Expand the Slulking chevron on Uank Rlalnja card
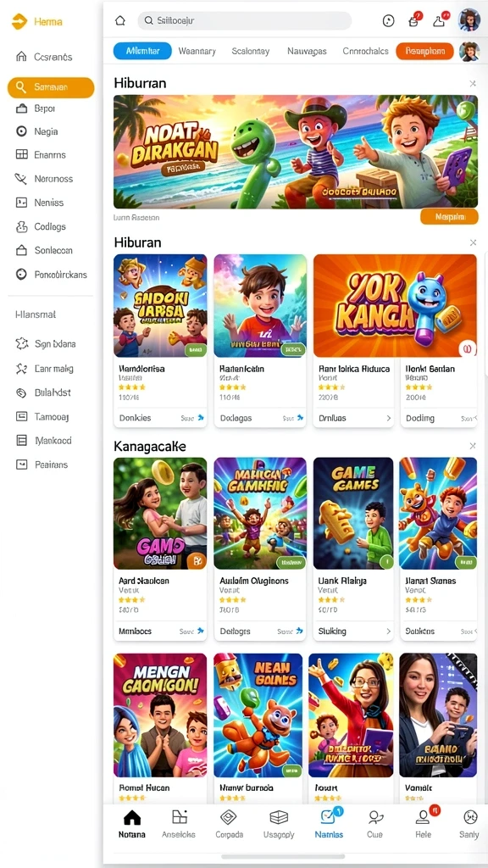This screenshot has width=488, height=868. [388, 631]
